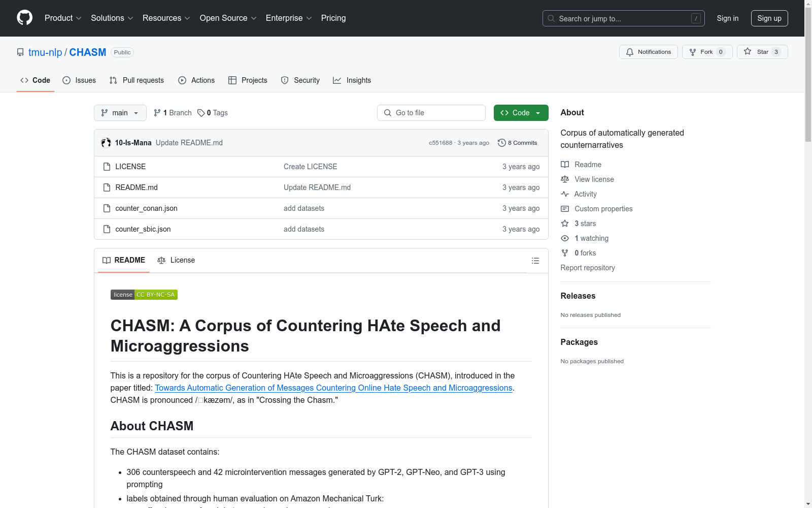Open the counter_conan.json file
The width and height of the screenshot is (812, 508).
click(146, 208)
